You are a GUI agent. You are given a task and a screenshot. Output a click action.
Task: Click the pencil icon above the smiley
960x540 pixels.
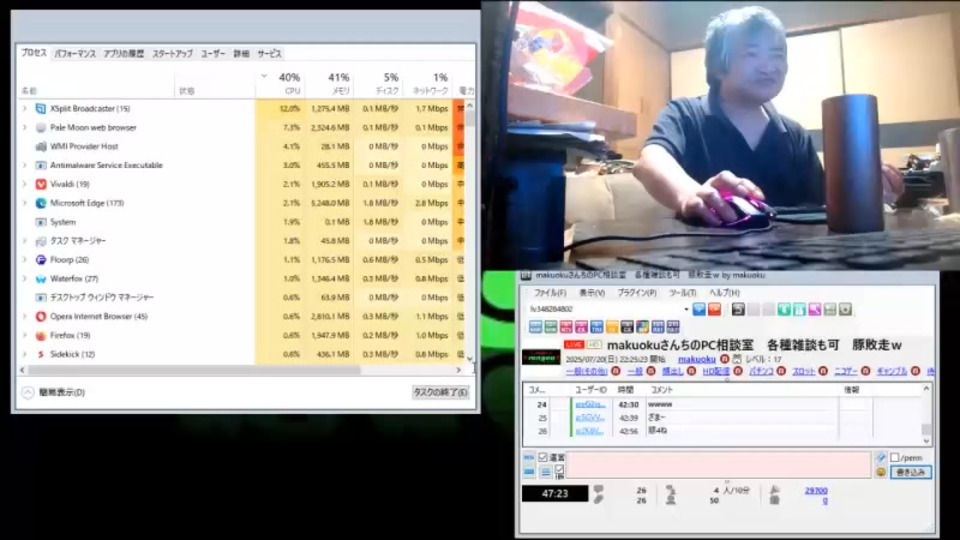(x=880, y=457)
